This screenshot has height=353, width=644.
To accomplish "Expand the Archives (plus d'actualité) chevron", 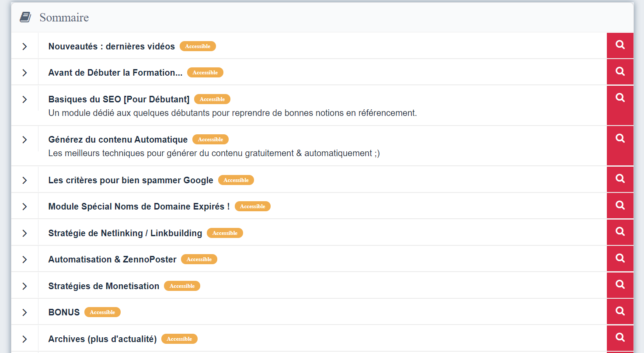I will click(x=24, y=339).
